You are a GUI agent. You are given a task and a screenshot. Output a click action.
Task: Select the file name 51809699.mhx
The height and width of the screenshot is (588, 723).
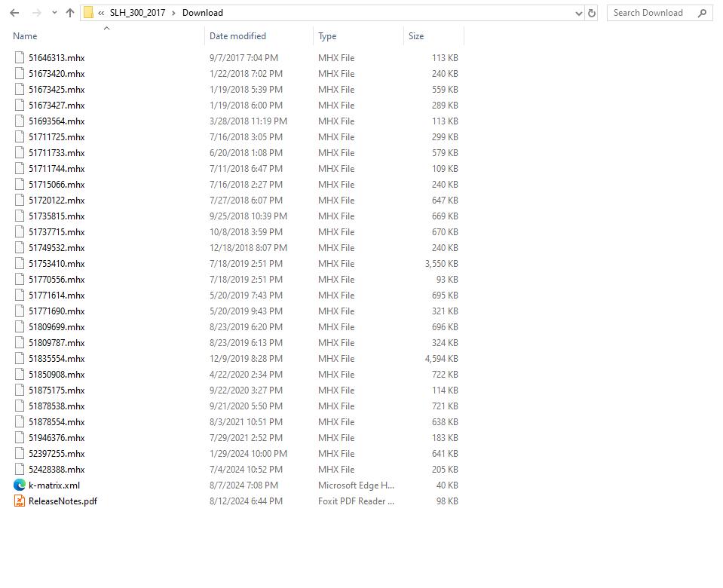pos(57,327)
